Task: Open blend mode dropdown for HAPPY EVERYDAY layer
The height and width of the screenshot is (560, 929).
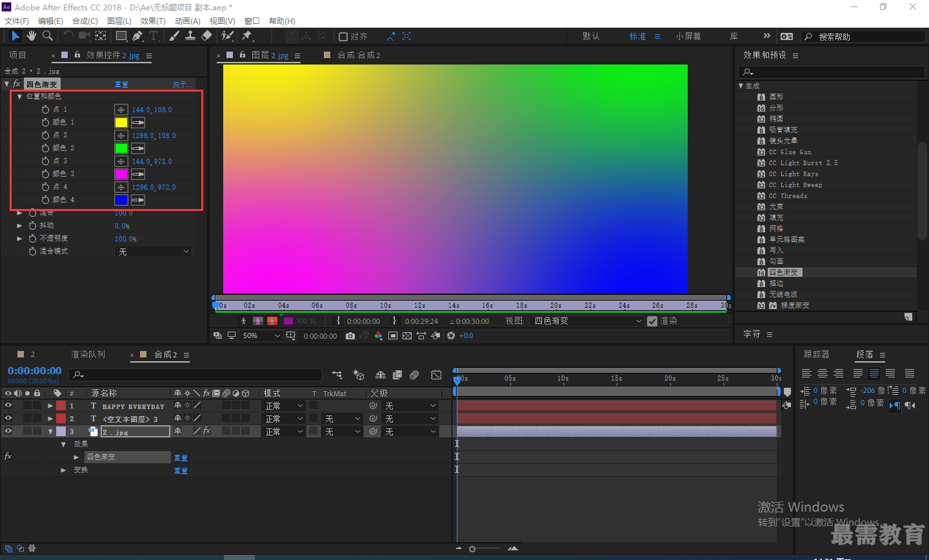Action: click(x=284, y=406)
